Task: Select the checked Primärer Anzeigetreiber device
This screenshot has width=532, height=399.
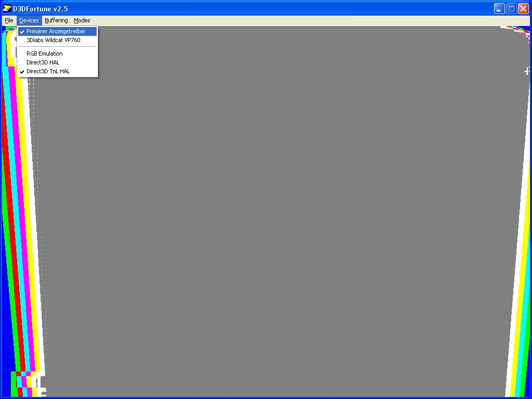Action: click(x=56, y=31)
